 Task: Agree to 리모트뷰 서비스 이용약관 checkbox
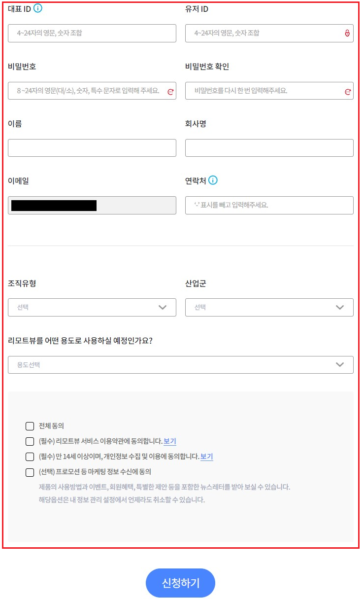click(30, 441)
